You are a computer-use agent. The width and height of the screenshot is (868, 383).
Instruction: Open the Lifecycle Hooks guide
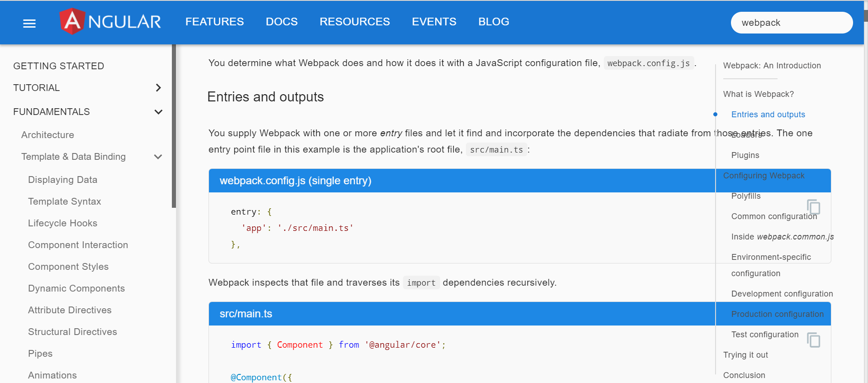pyautogui.click(x=62, y=223)
